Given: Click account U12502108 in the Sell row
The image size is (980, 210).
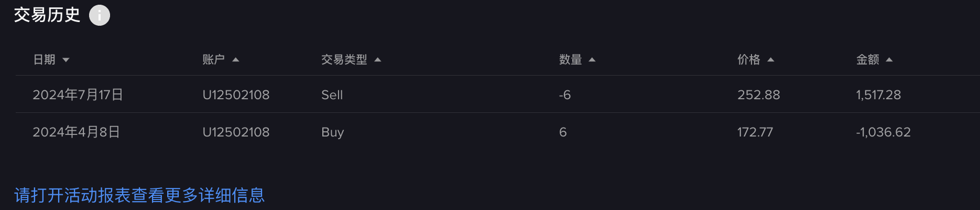Looking at the screenshot, I should (236, 95).
